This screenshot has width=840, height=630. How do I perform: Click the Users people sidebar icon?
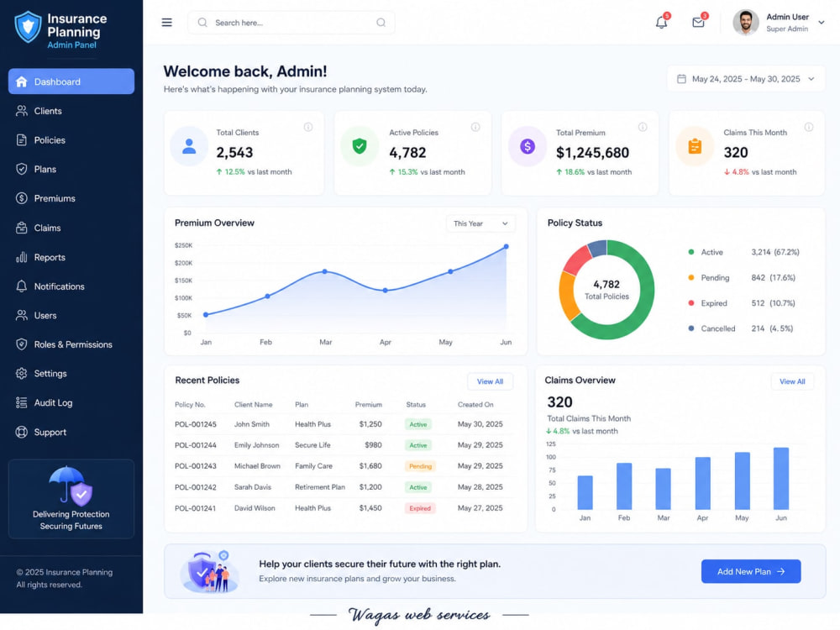tap(22, 315)
